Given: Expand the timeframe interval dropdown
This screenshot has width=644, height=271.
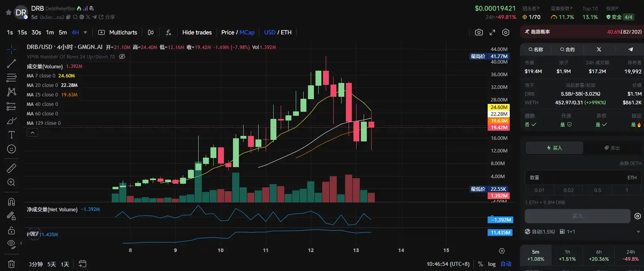Looking at the screenshot, I should 85,32.
